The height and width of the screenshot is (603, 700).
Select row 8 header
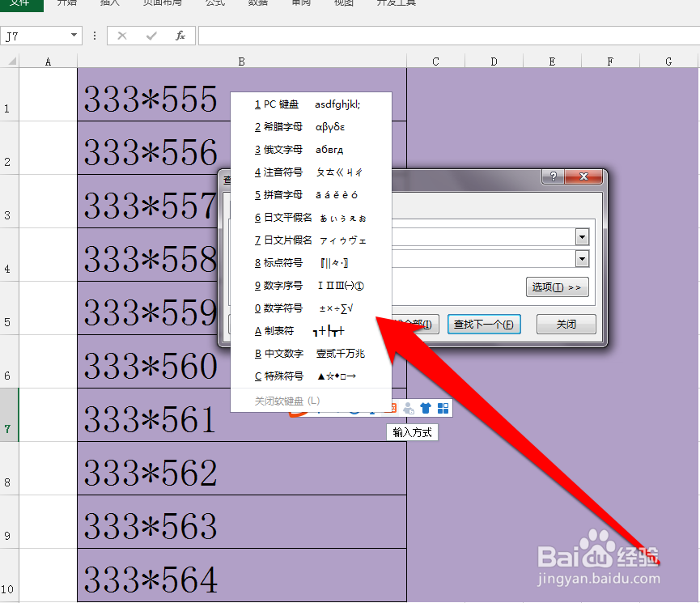coord(9,469)
